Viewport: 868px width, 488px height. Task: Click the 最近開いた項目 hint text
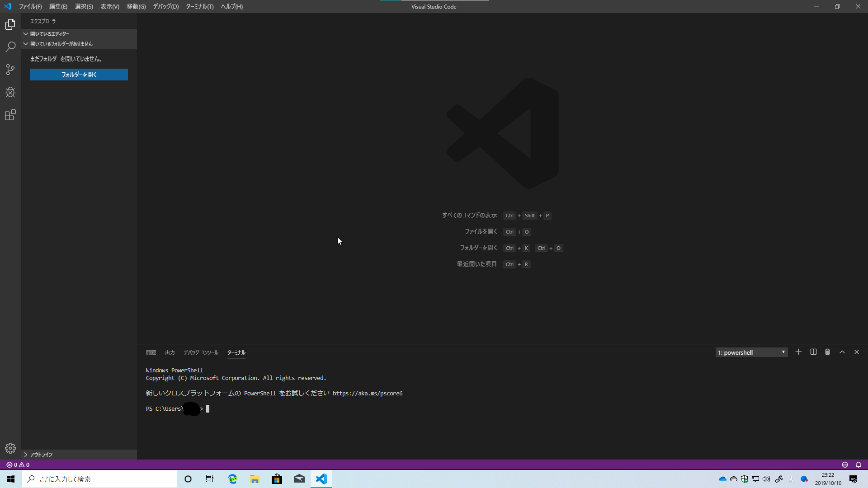coord(476,264)
